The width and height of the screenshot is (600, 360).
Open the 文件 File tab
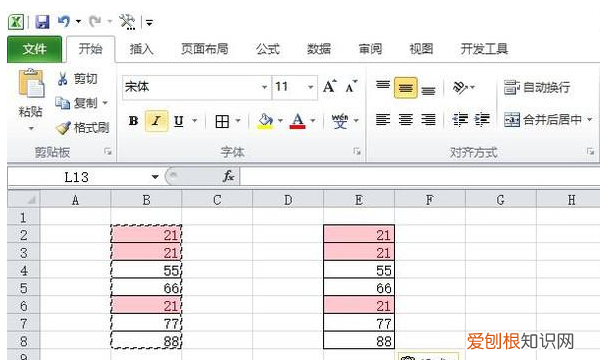click(34, 49)
